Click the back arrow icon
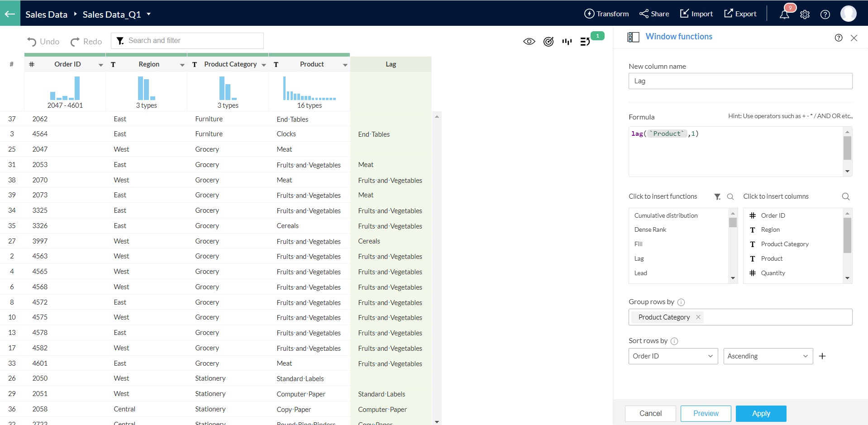 point(10,14)
